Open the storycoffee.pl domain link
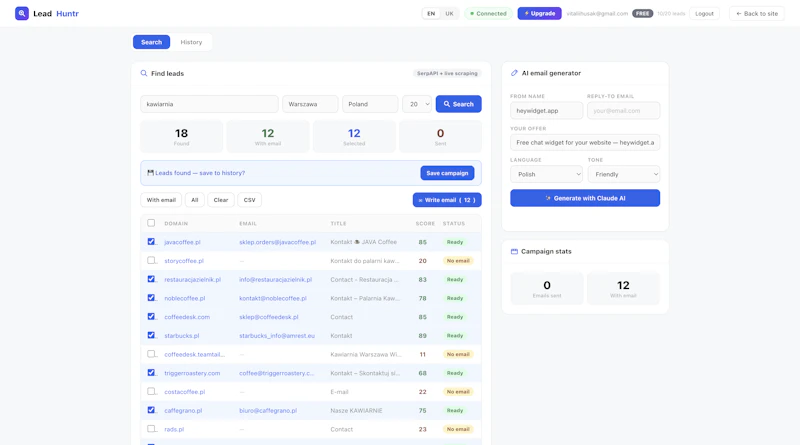Viewport: 800px width, 445px height. 184,261
